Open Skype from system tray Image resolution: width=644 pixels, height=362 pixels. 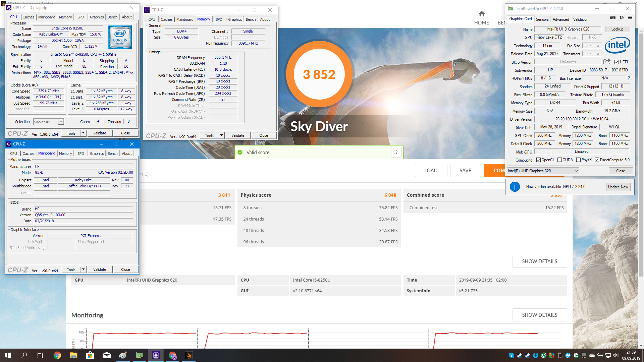(511, 355)
